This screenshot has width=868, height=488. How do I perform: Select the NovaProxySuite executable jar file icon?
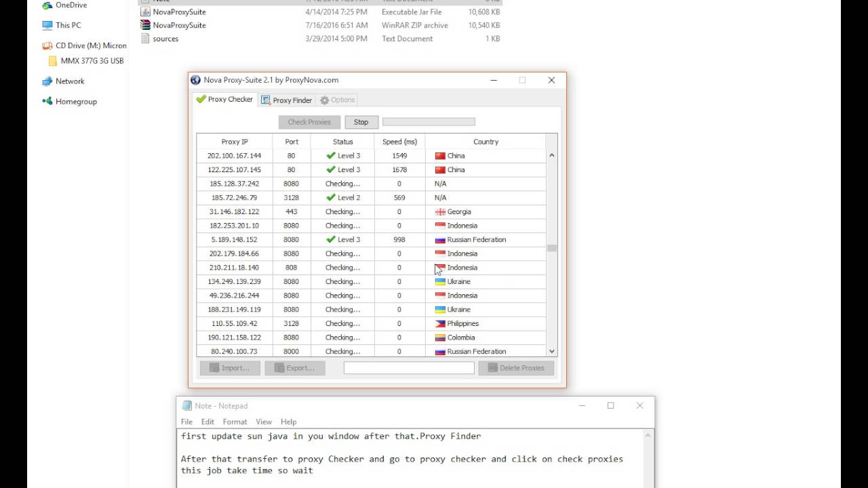pos(145,12)
